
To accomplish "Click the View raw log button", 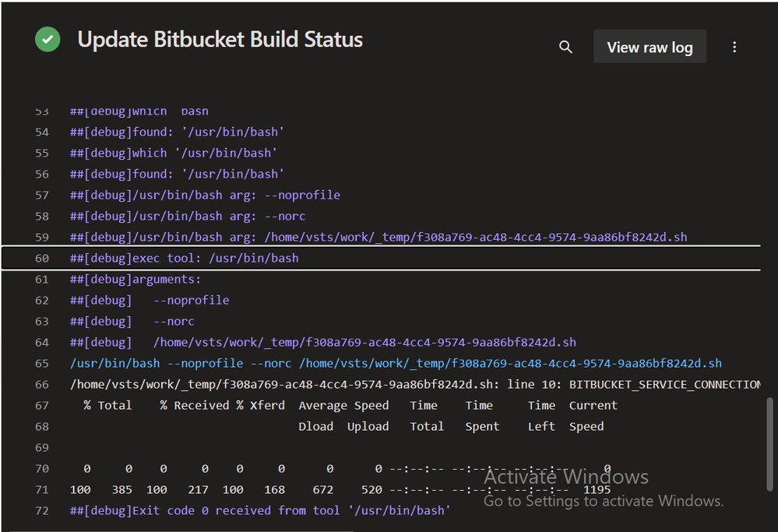I will pyautogui.click(x=650, y=47).
